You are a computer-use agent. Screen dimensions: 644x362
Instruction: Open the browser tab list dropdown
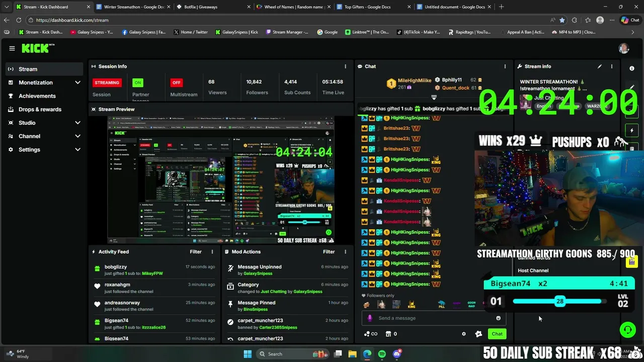(6, 7)
